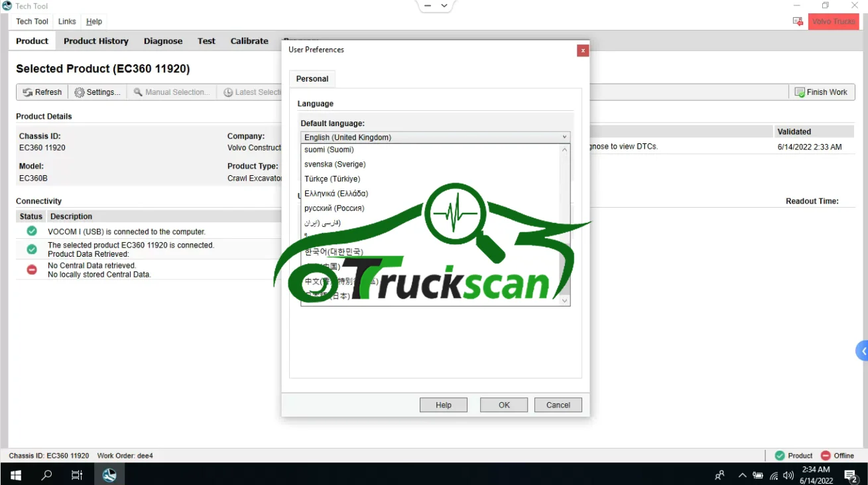Click the Readout Time: label

(812, 201)
